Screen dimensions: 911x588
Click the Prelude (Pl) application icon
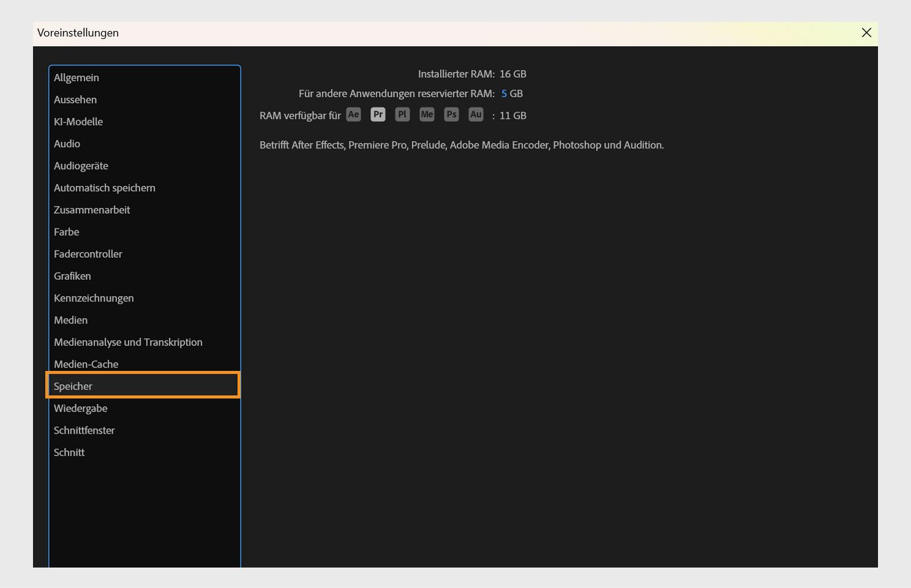[x=402, y=114]
